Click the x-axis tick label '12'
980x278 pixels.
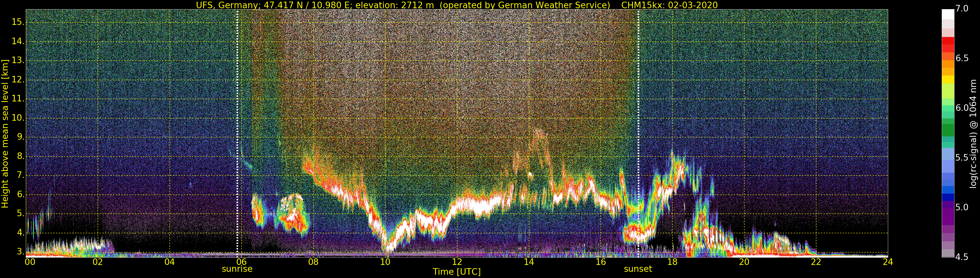click(x=457, y=262)
